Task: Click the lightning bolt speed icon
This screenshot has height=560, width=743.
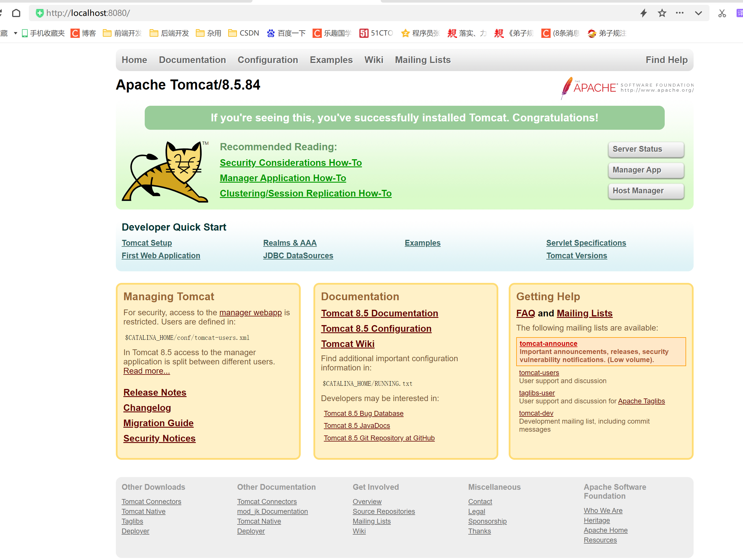Action: (643, 13)
